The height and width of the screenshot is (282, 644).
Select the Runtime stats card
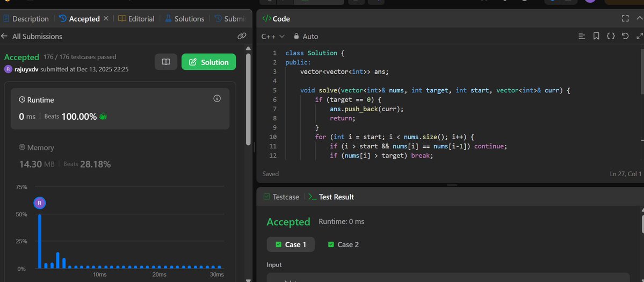(x=120, y=109)
